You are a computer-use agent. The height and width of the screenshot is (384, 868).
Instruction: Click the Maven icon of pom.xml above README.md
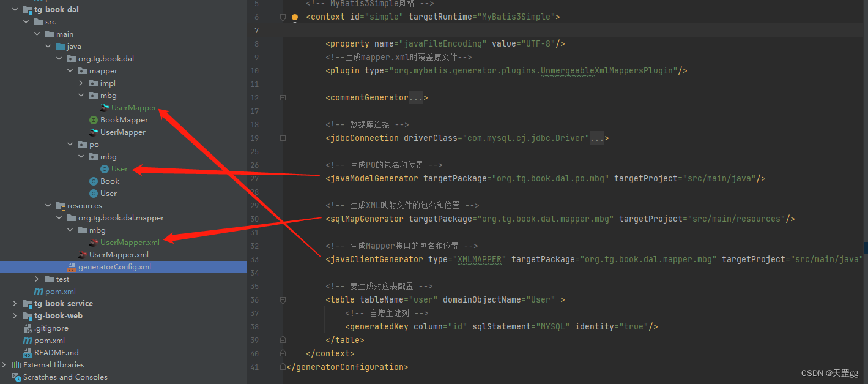(27, 341)
